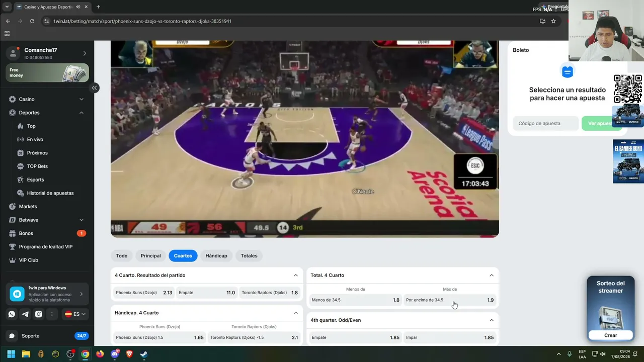Switch to the Principal tab

click(x=151, y=256)
